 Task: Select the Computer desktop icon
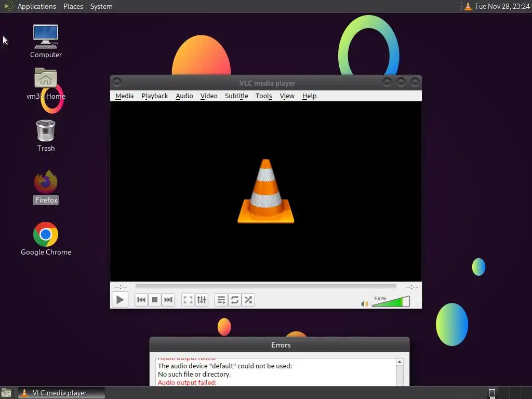[x=46, y=42]
